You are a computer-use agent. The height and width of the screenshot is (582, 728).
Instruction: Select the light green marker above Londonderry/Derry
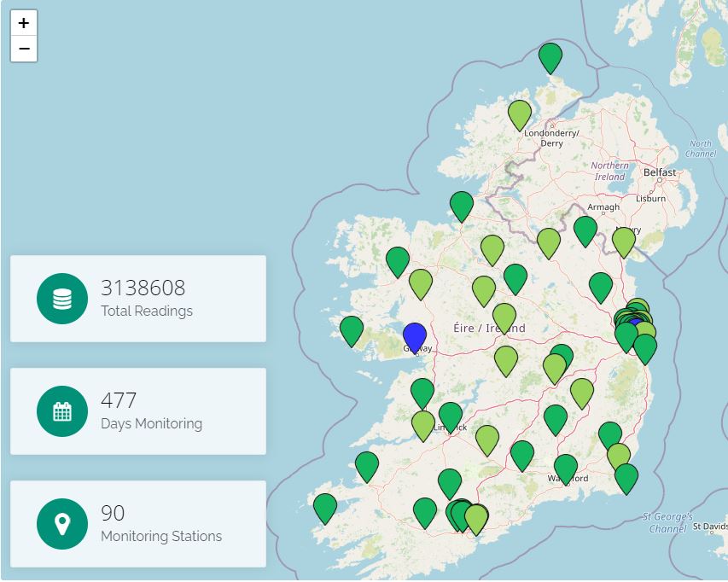[520, 113]
